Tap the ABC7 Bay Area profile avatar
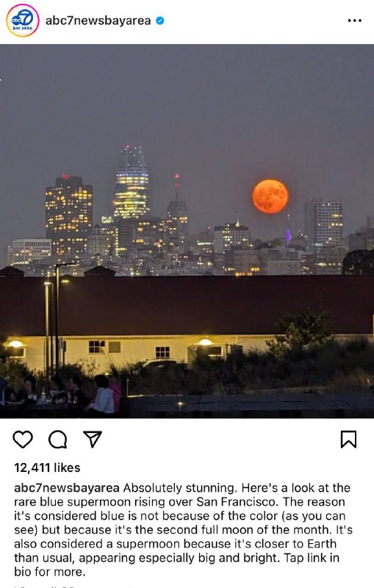The image size is (374, 588). [x=23, y=21]
